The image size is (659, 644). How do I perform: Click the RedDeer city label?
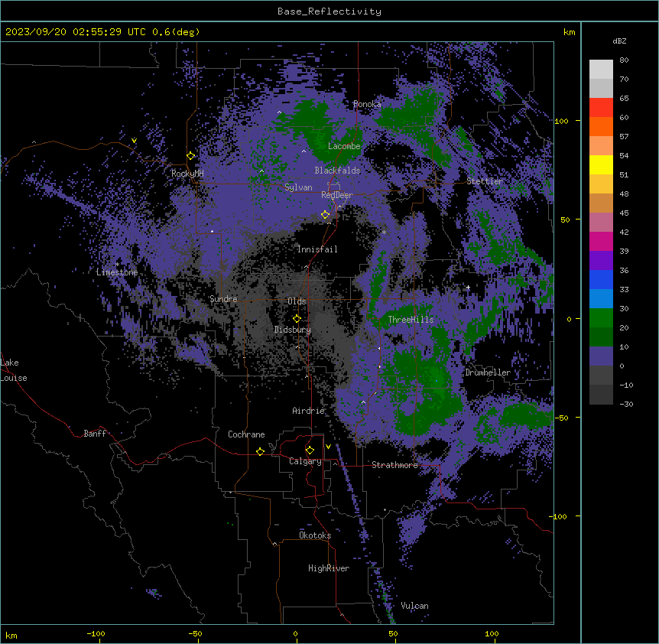pos(337,195)
